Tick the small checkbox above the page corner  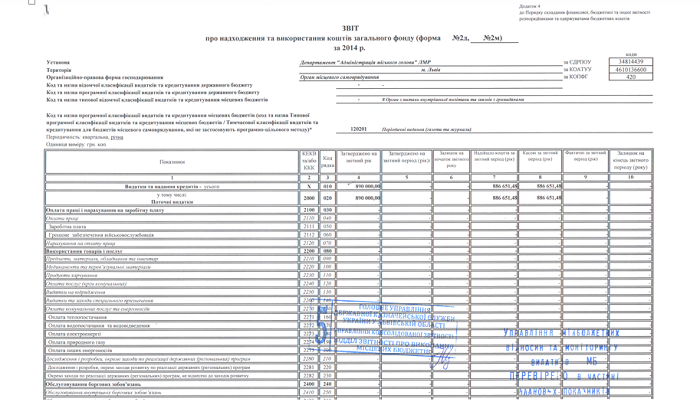tap(32, 2)
